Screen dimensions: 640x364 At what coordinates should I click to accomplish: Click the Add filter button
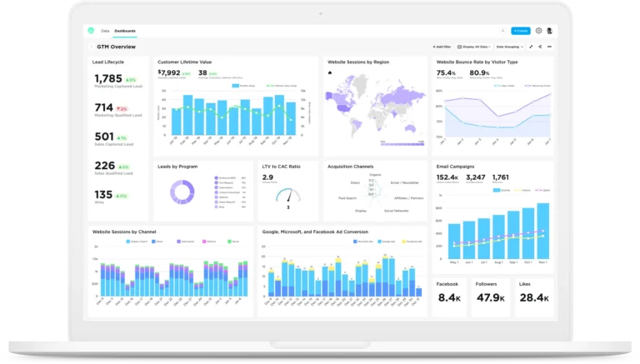442,47
